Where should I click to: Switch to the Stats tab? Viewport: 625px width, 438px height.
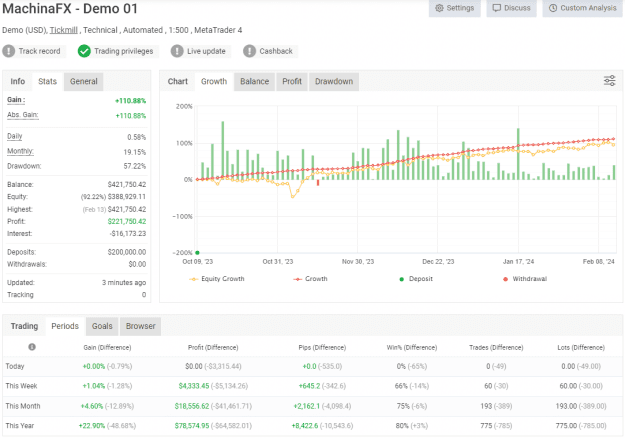(47, 81)
